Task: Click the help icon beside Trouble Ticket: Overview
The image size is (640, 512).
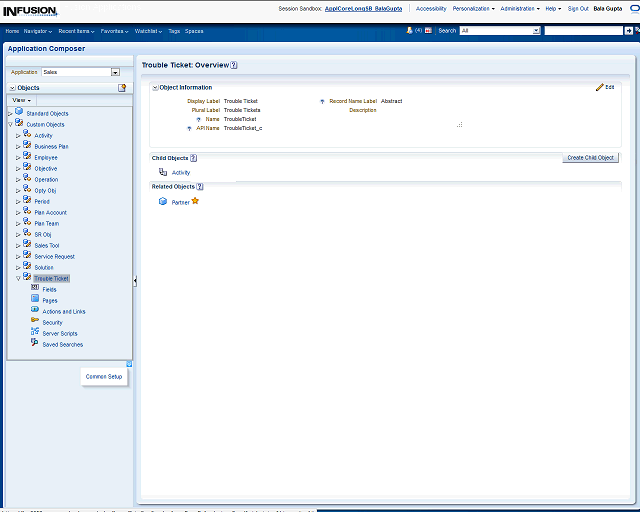Action: 234,65
